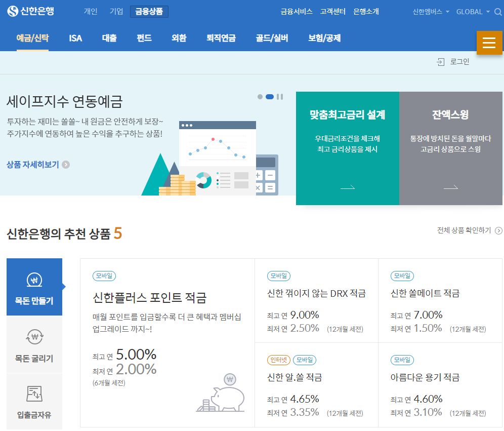Open the orange hamburger menu
This screenshot has height=431, width=504.
489,43
